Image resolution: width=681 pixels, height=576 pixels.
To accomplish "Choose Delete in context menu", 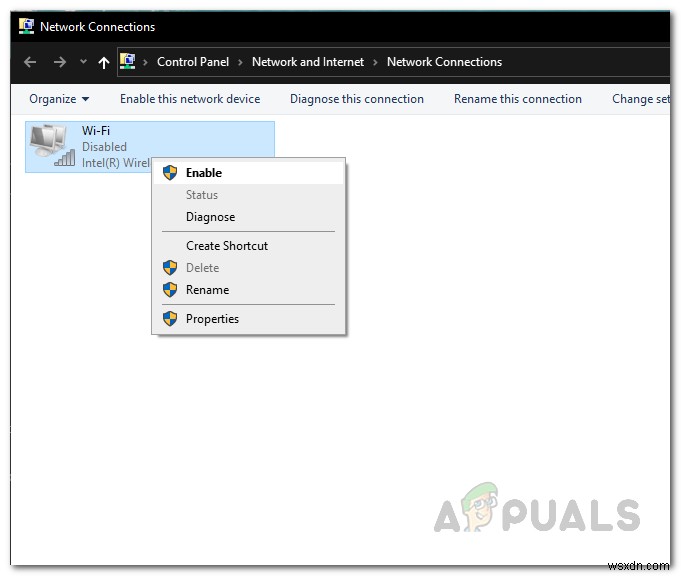I will click(x=249, y=268).
